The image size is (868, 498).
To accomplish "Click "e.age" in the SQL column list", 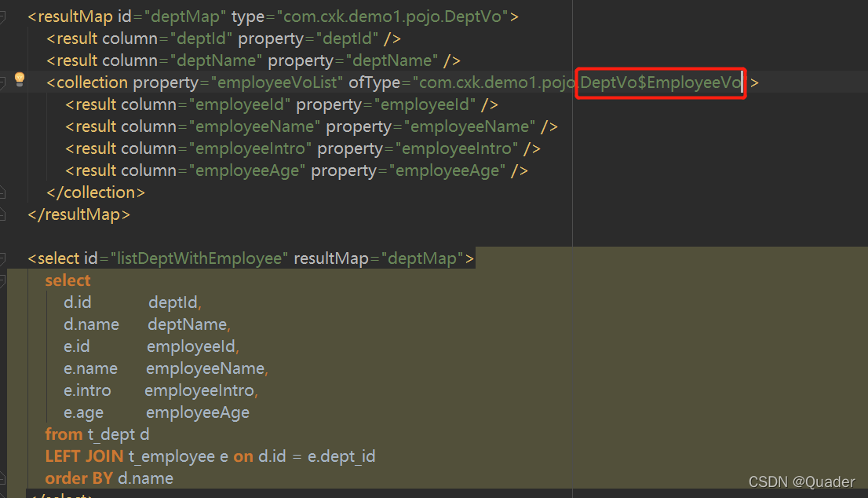I will 84,412.
